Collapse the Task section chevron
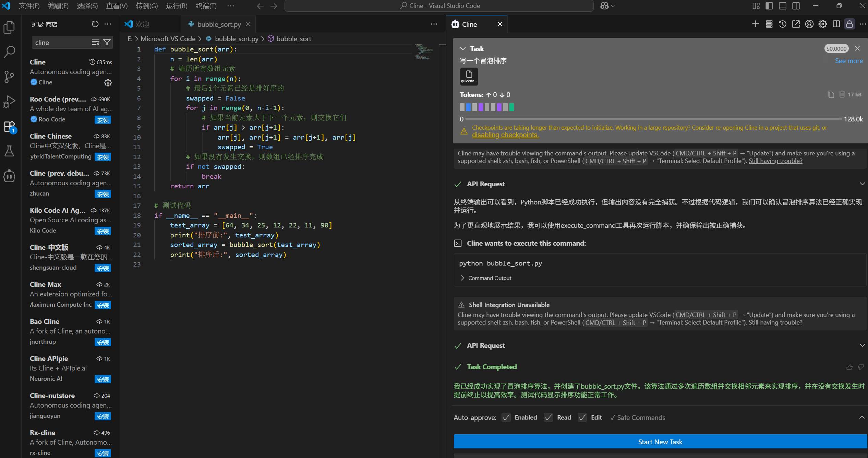Screen dimensions: 868x458 [x=463, y=48]
